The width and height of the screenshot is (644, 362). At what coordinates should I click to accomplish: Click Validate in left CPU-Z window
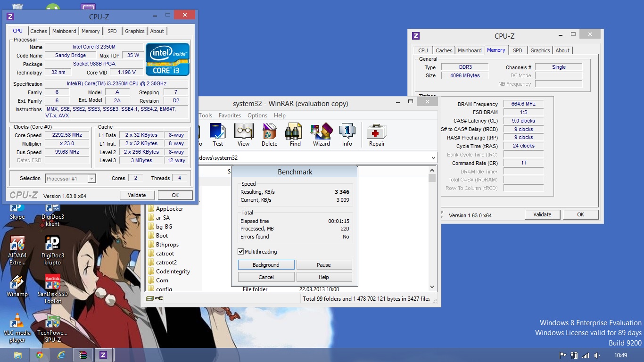click(x=137, y=195)
